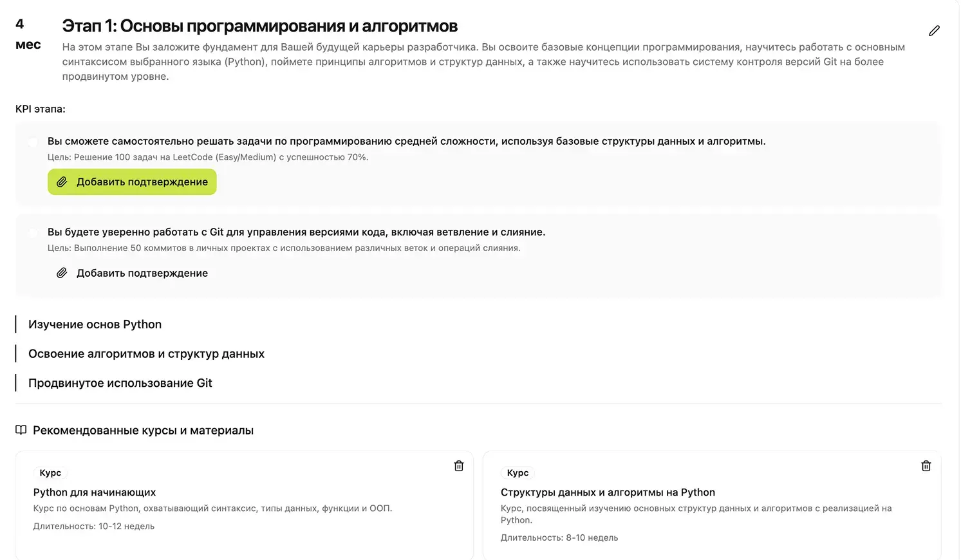Click the 'Курс' tag on the Python beginners card
The height and width of the screenshot is (560, 961).
coord(50,473)
